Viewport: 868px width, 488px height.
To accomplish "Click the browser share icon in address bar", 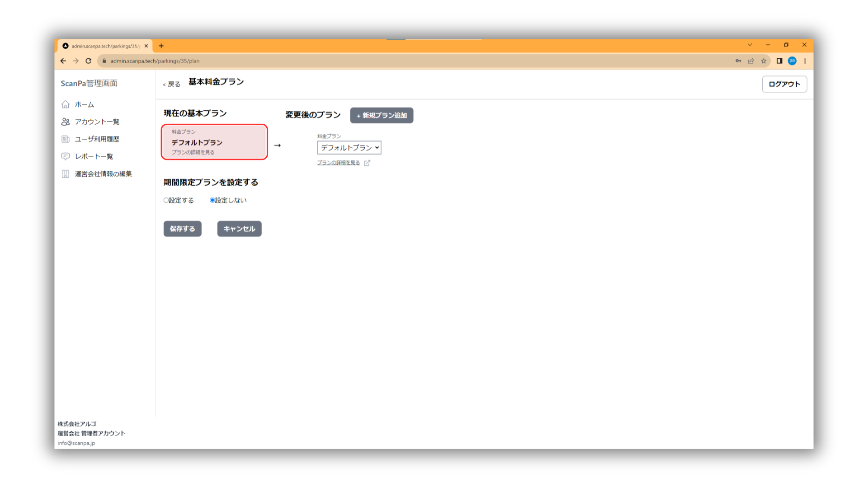I will tap(751, 61).
